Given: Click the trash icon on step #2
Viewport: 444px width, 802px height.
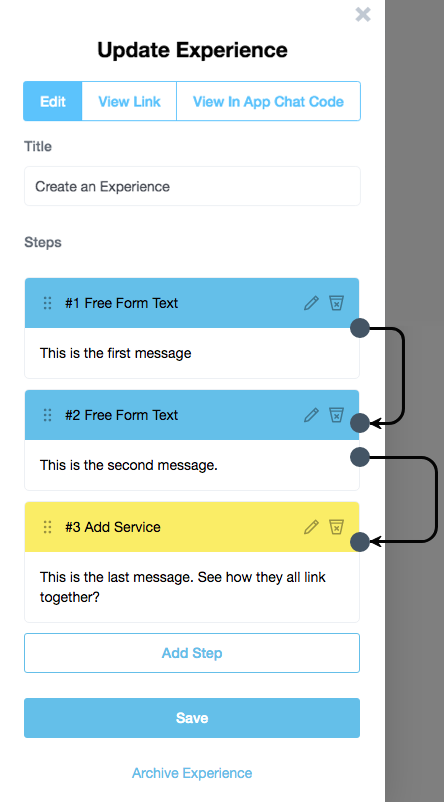Looking at the screenshot, I should point(336,415).
